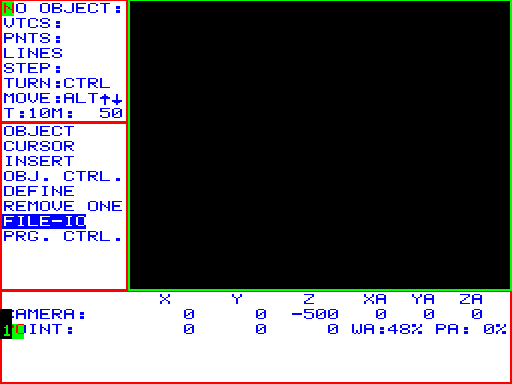Open the PRG. CTRL. menu entry
Screen dimensions: 512x384
pyautogui.click(x=63, y=236)
